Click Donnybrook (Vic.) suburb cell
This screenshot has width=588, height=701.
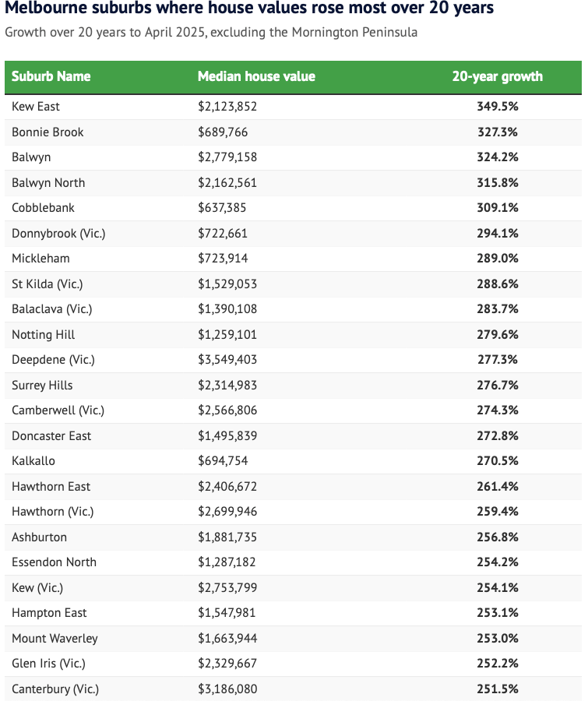point(58,234)
